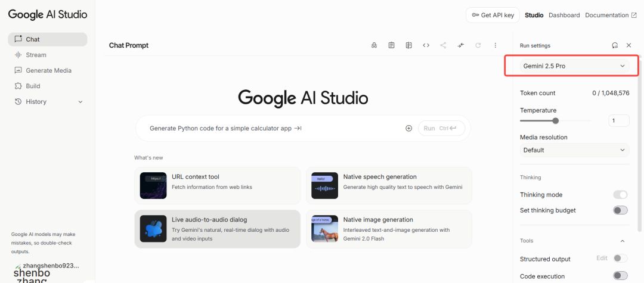Click the Token count value 0 / 1,048,576
This screenshot has width=644, height=283.
(x=611, y=93)
